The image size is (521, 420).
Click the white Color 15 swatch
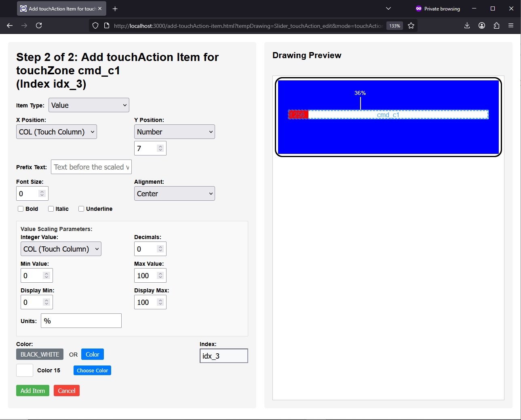[25, 370]
